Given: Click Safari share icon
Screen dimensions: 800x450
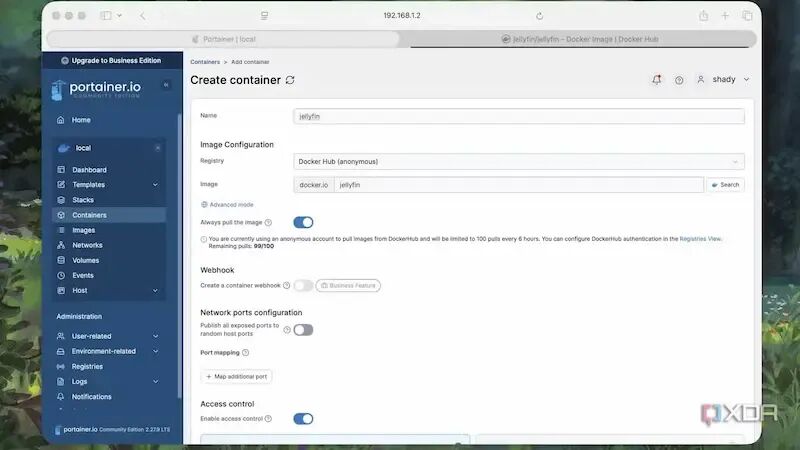Looking at the screenshot, I should 704,16.
